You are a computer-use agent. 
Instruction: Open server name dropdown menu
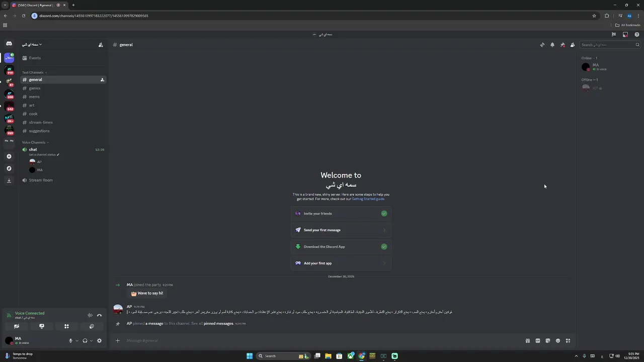point(32,45)
